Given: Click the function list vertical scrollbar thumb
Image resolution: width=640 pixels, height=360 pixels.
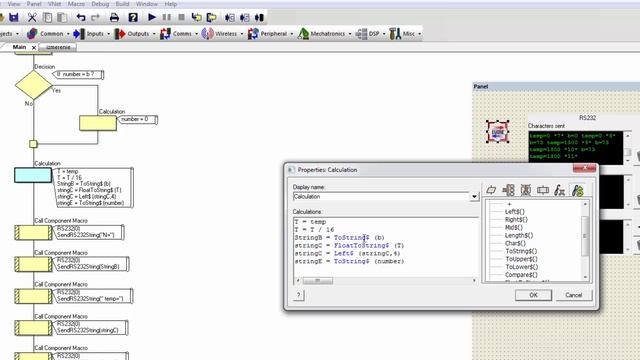Looking at the screenshot, I should point(585,236).
